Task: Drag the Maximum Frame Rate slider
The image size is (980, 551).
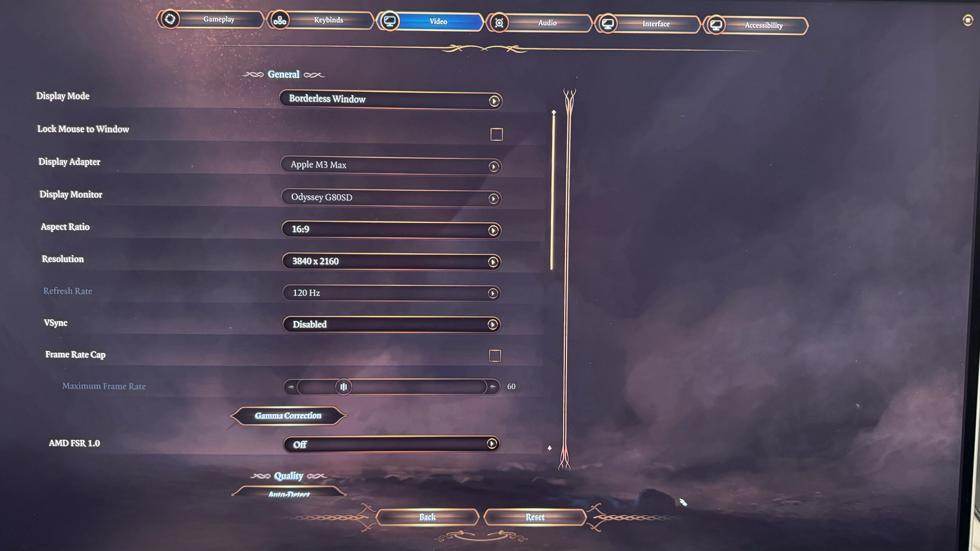Action: click(343, 386)
